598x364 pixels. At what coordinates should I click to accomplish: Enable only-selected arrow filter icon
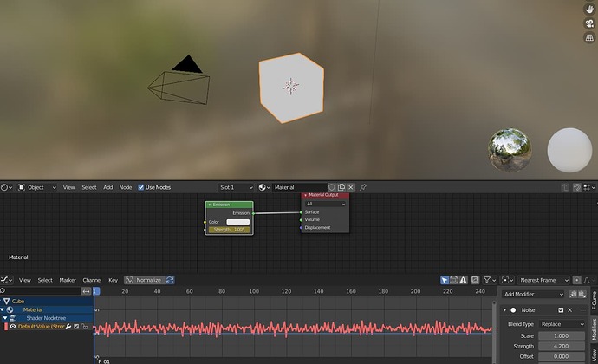[445, 280]
